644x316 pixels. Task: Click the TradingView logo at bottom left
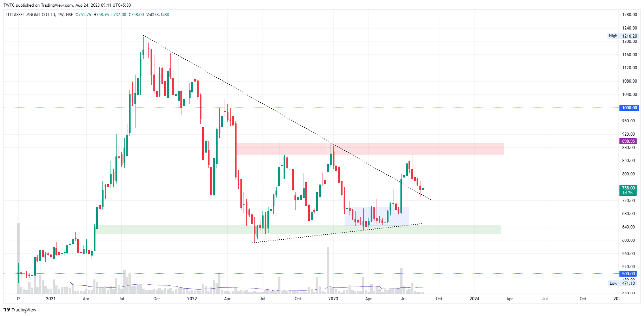(20, 310)
